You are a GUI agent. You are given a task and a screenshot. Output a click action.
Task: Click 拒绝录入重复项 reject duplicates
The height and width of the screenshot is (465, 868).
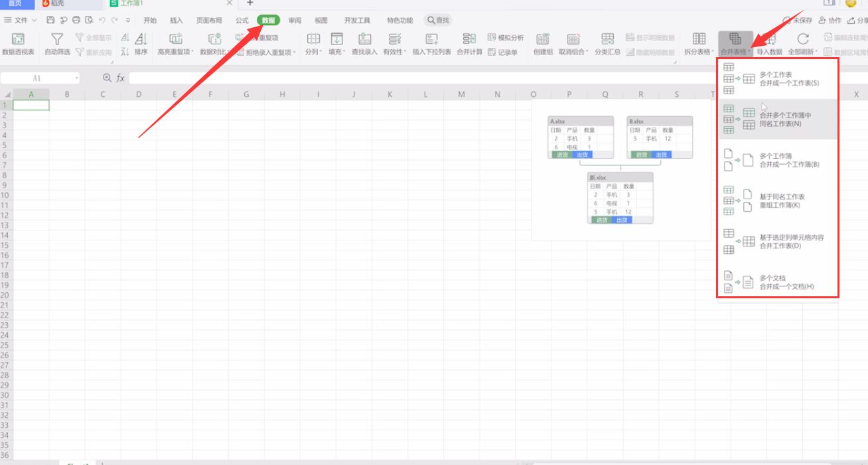[266, 52]
